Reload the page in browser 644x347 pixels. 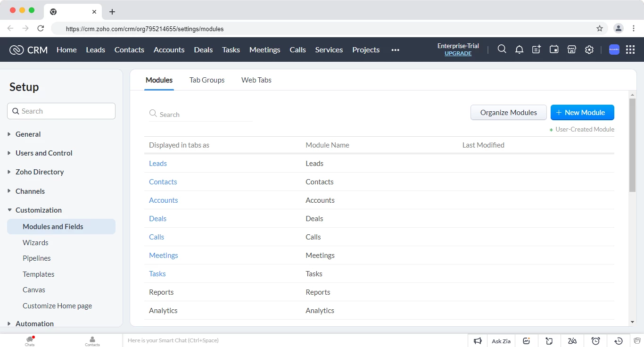pos(41,28)
